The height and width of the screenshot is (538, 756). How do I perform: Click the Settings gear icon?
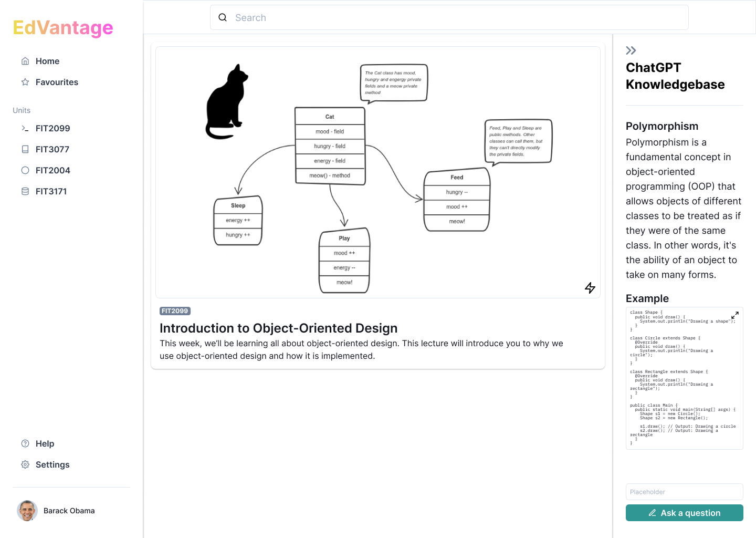25,464
